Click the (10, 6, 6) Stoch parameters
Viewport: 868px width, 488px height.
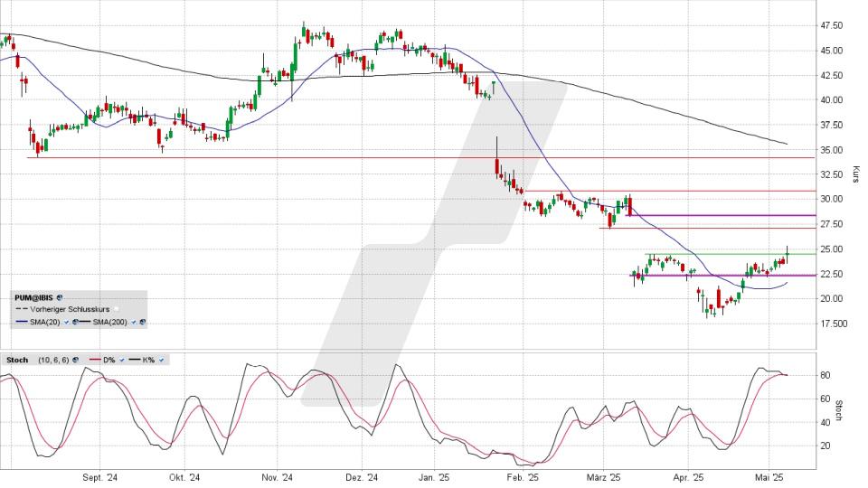53,360
